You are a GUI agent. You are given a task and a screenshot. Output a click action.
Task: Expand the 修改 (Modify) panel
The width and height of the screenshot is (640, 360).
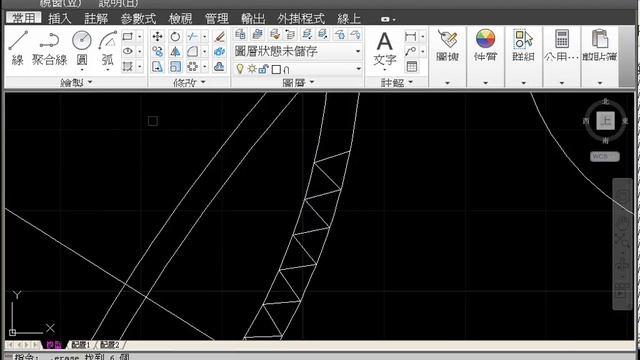189,82
